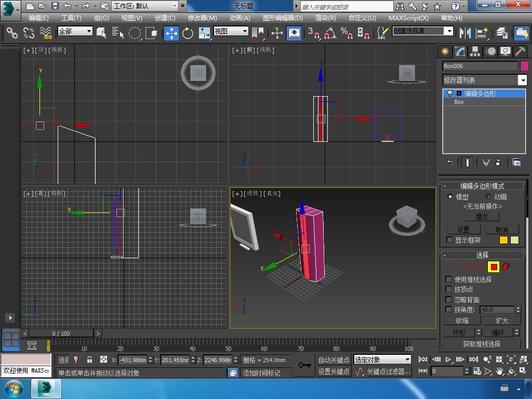Choose the Select Object arrow tool

pyautogui.click(x=101, y=33)
